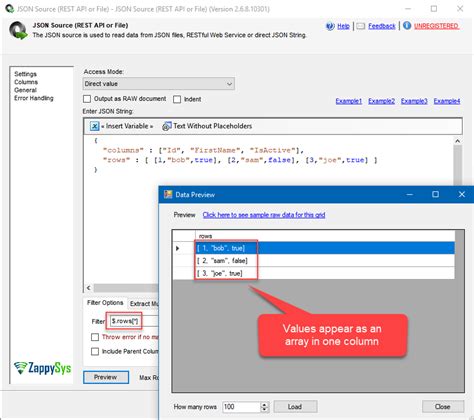Image resolution: width=474 pixels, height=420 pixels.
Task: Toggle Throw error if no match checkbox
Action: coord(95,337)
